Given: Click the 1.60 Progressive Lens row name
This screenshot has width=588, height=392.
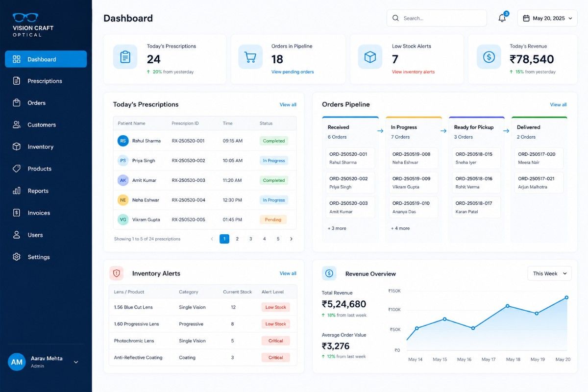Looking at the screenshot, I should click(136, 324).
